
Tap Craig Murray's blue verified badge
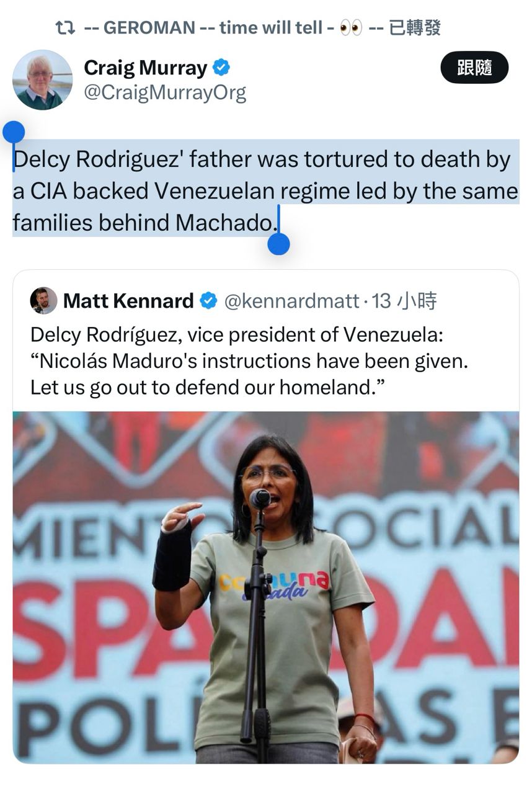[221, 67]
